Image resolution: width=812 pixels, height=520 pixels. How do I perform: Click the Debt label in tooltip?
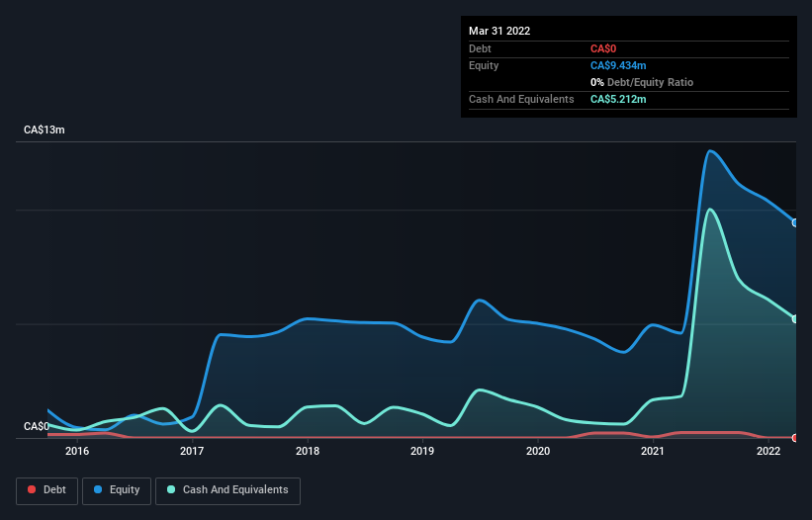(x=480, y=48)
